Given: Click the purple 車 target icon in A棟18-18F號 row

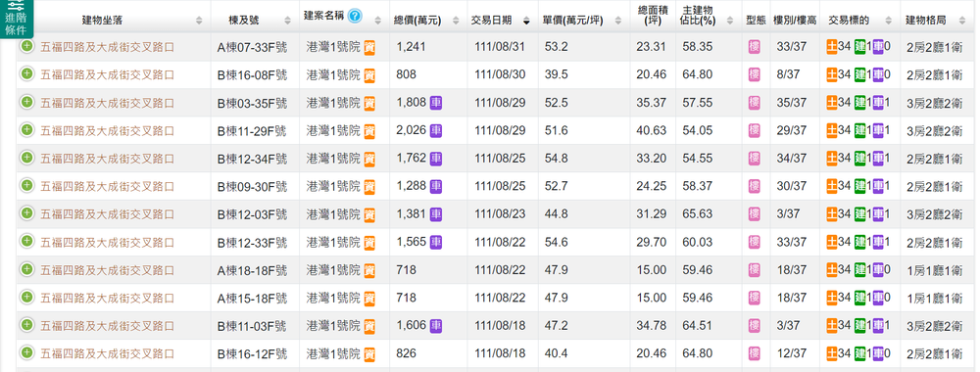Looking at the screenshot, I should point(878,269).
